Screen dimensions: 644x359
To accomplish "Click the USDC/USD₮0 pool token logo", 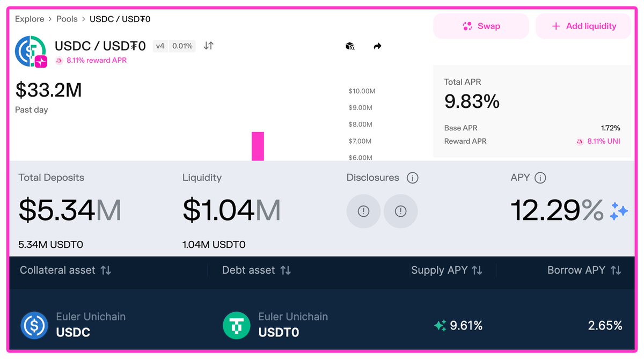I will pyautogui.click(x=31, y=52).
